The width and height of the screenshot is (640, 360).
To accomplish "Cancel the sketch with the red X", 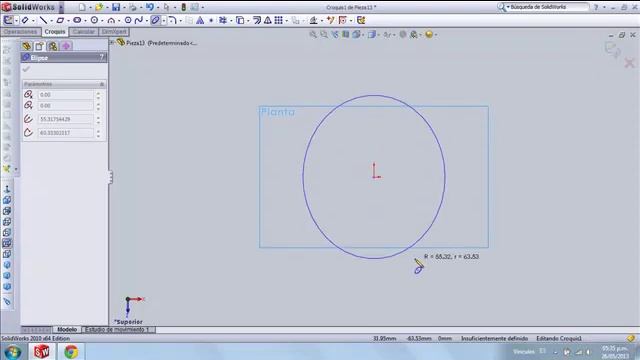I will (x=629, y=62).
